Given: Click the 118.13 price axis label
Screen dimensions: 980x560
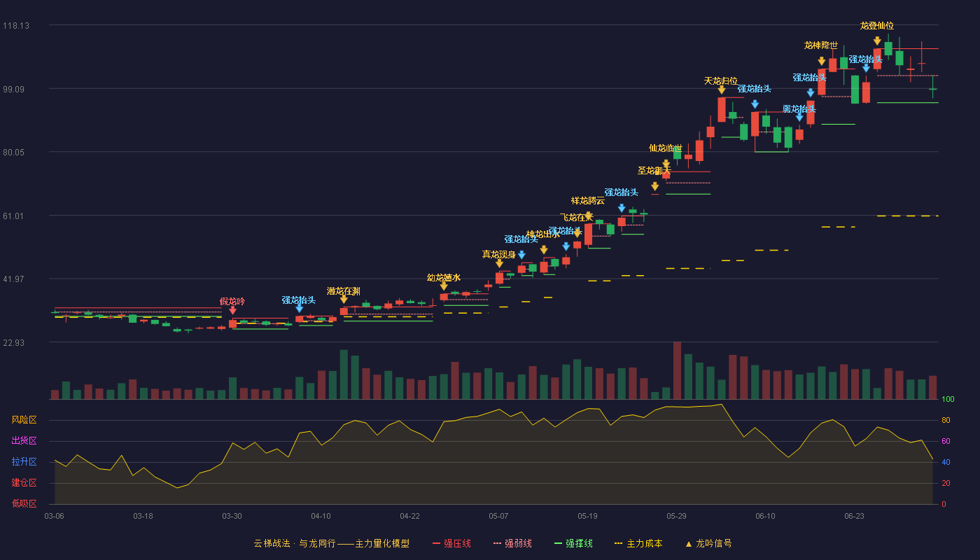Looking at the screenshot, I should pyautogui.click(x=15, y=26).
